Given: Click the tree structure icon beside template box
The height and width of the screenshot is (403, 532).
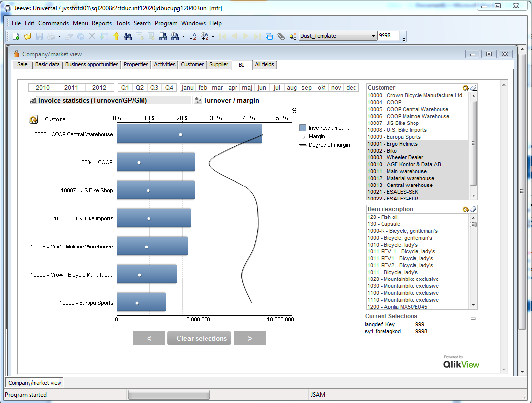Looking at the screenshot, I should 293,36.
